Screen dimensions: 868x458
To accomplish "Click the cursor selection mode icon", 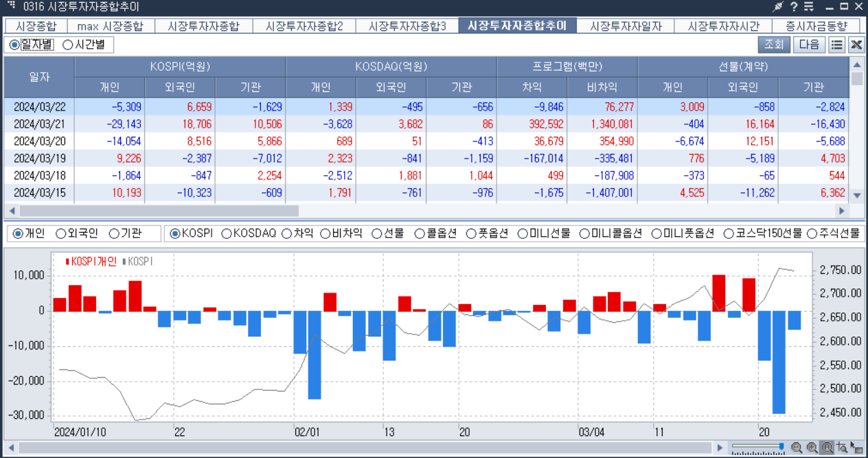I will (x=856, y=448).
